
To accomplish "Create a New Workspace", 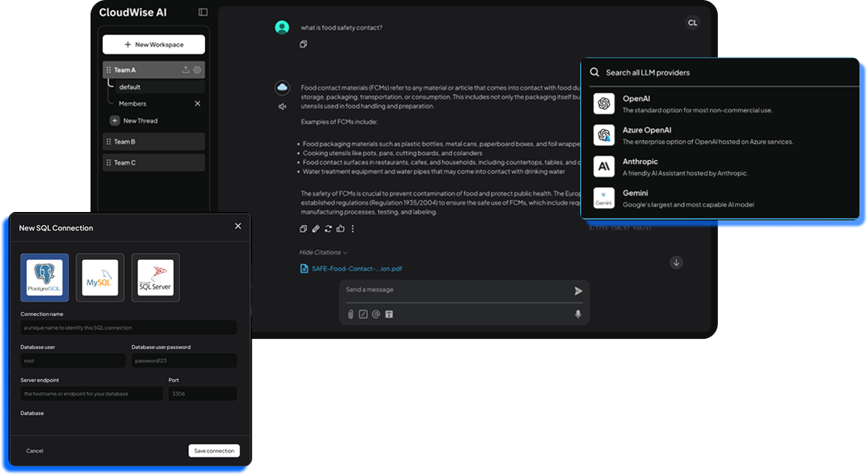I will pyautogui.click(x=154, y=44).
